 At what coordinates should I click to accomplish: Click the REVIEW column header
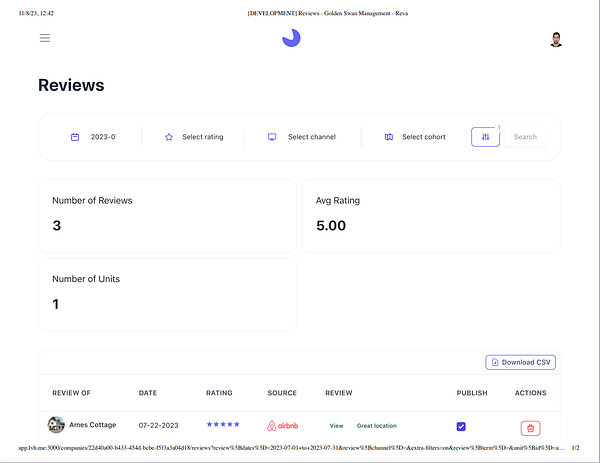[339, 393]
